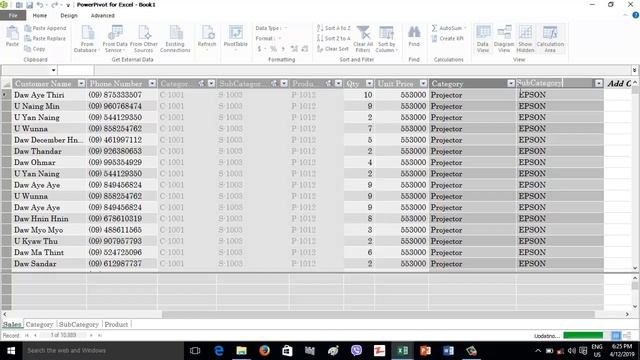The height and width of the screenshot is (360, 640).
Task: Open From Database import option
Action: pyautogui.click(x=87, y=39)
